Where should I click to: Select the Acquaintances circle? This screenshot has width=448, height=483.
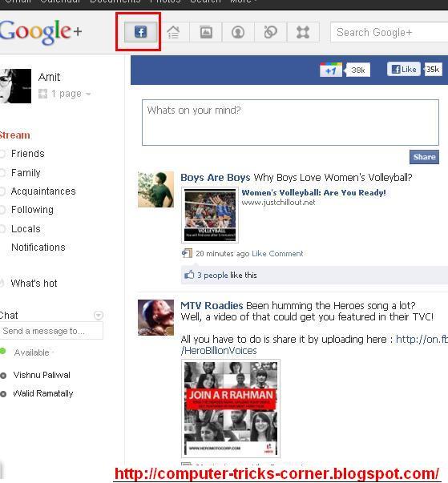click(x=43, y=191)
